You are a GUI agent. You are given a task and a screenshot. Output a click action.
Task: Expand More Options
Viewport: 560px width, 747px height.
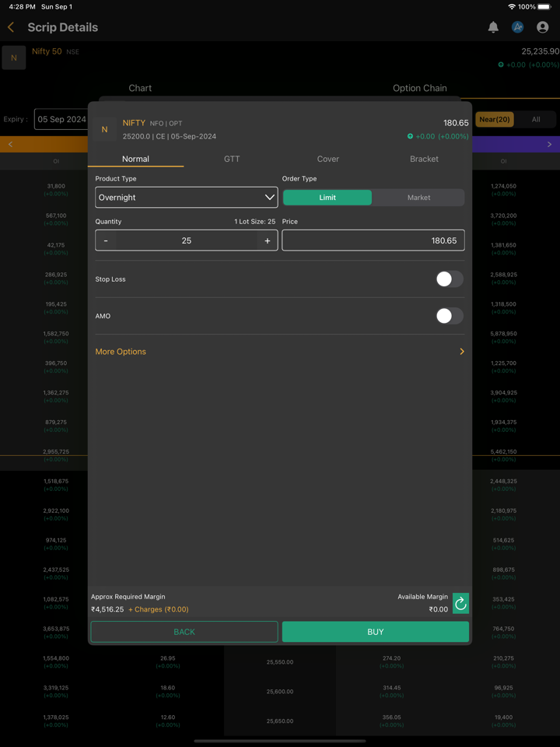coord(280,352)
